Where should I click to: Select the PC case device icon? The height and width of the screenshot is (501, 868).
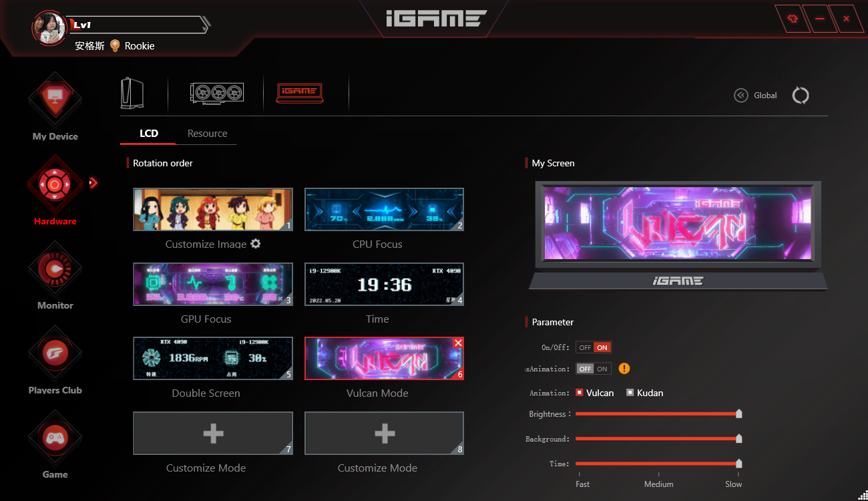point(132,93)
